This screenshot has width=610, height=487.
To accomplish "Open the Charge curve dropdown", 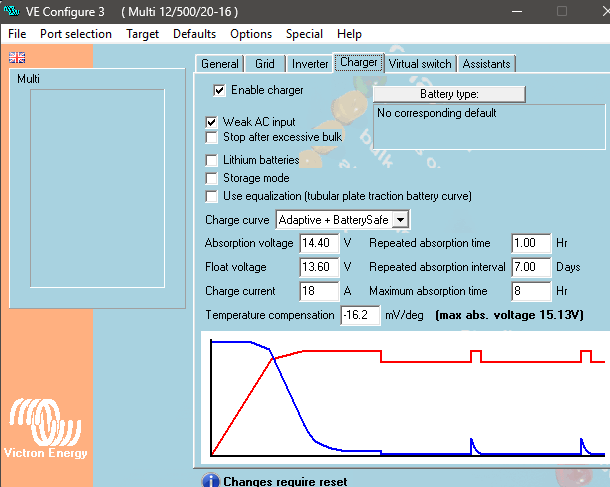I will coord(400,220).
